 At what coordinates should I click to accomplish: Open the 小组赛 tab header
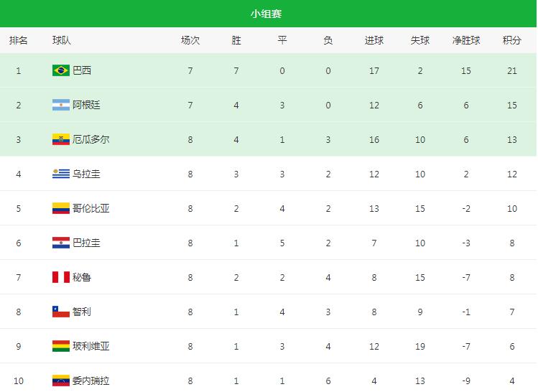[266, 14]
